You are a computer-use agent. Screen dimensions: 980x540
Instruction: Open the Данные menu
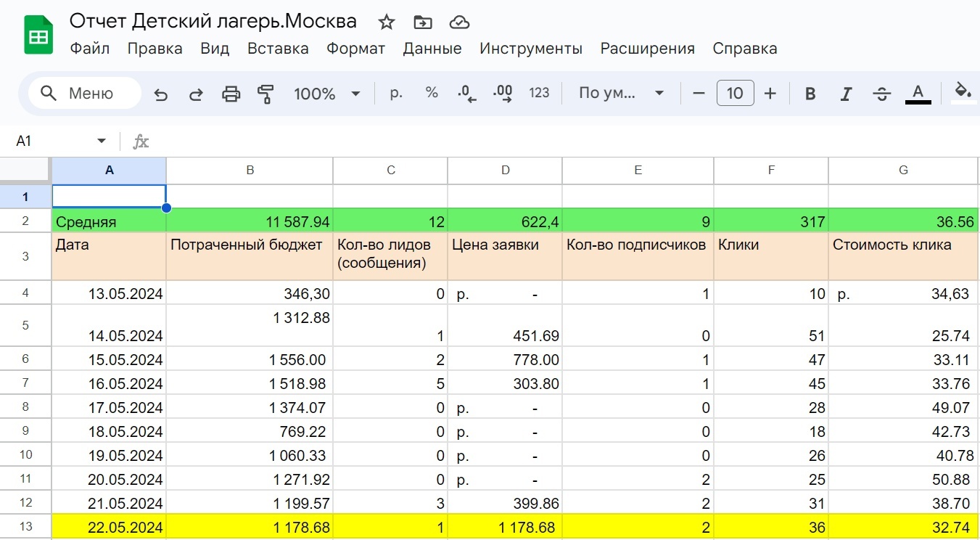[432, 49]
